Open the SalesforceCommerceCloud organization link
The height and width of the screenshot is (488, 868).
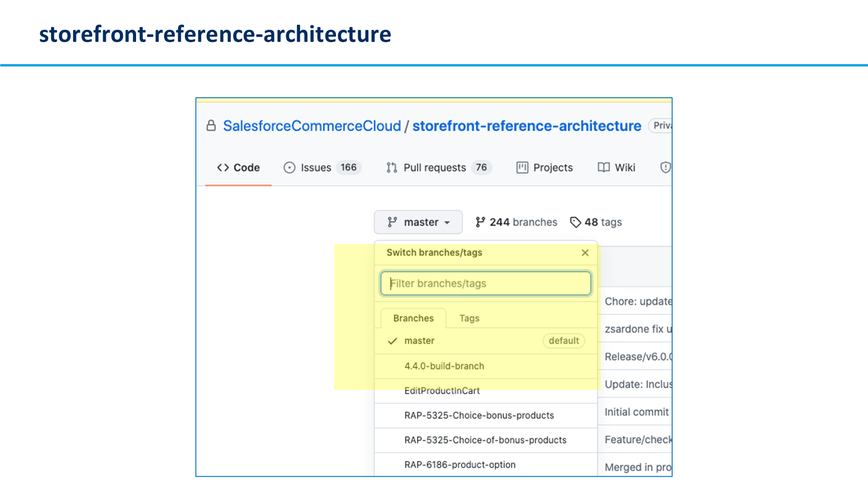tap(312, 126)
